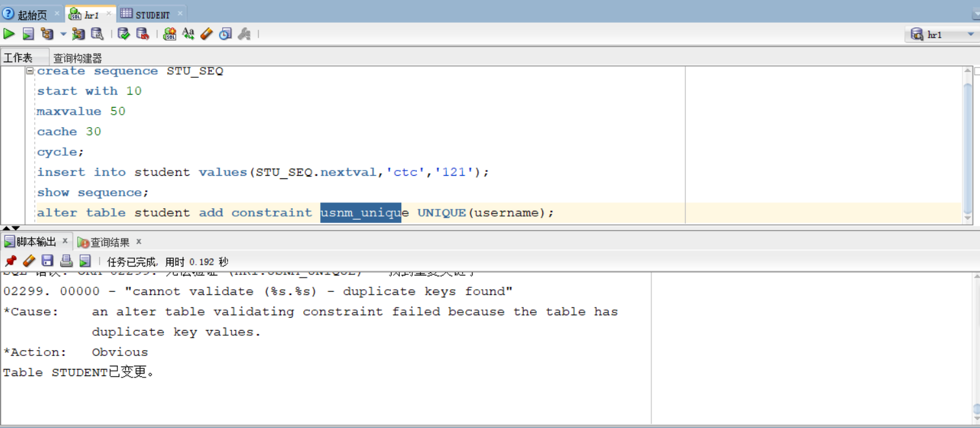Click the '*Cause:' output line
This screenshot has width=980, height=428.
click(310, 312)
